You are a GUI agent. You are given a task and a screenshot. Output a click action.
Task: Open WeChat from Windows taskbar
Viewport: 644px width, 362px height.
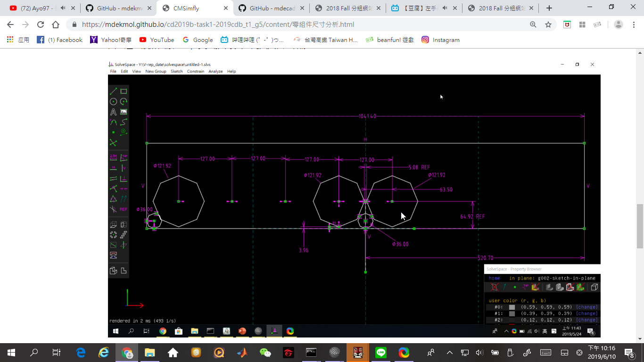[x=265, y=353]
